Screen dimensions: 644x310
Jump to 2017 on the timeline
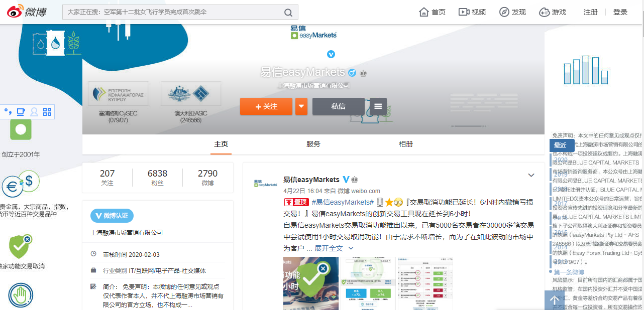[561, 204]
